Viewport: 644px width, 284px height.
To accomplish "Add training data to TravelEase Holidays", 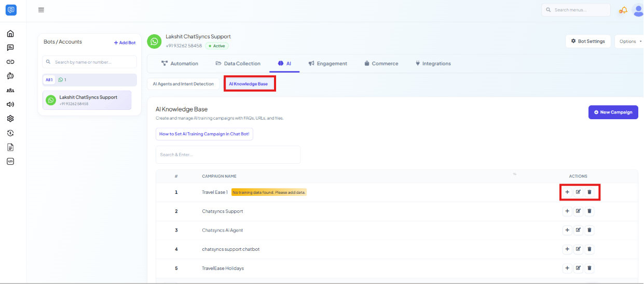I will coord(567,268).
